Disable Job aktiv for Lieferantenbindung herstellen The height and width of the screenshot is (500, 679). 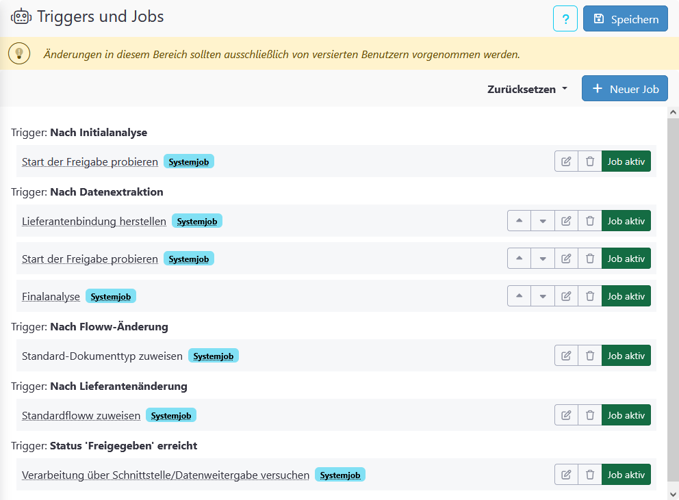626,221
